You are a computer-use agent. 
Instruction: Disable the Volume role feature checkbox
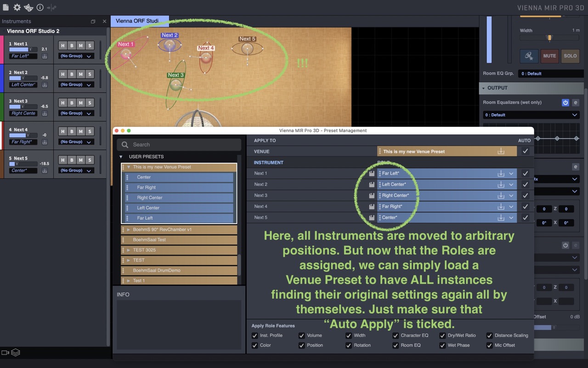coord(302,335)
